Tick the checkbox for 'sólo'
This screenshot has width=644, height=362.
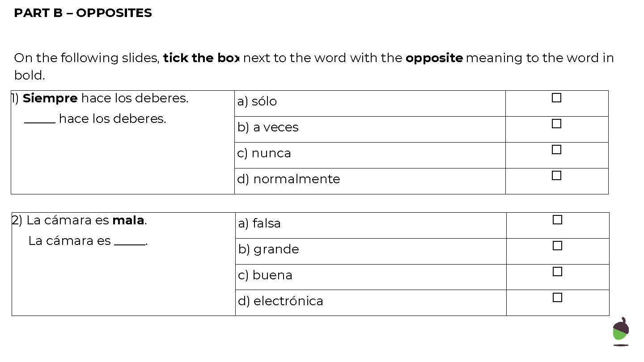[x=556, y=98]
